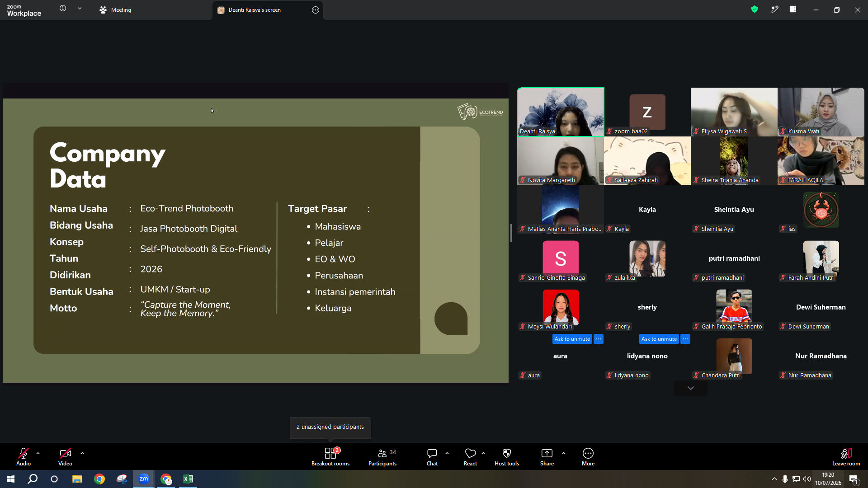868x488 pixels.
Task: Expand audio settings arrow beside Audio
Action: [x=38, y=453]
